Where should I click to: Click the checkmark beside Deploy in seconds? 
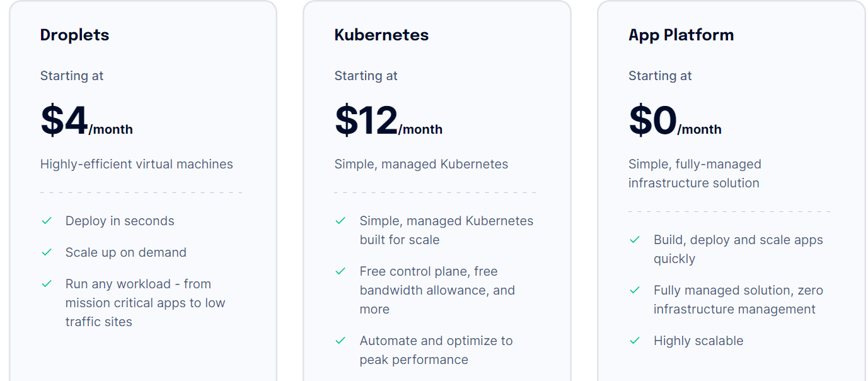click(x=46, y=221)
